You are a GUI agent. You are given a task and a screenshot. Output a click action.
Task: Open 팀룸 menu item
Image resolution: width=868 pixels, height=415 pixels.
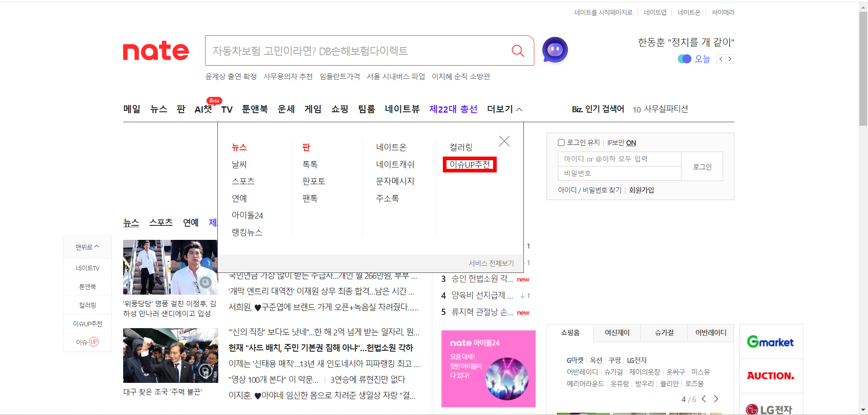366,109
